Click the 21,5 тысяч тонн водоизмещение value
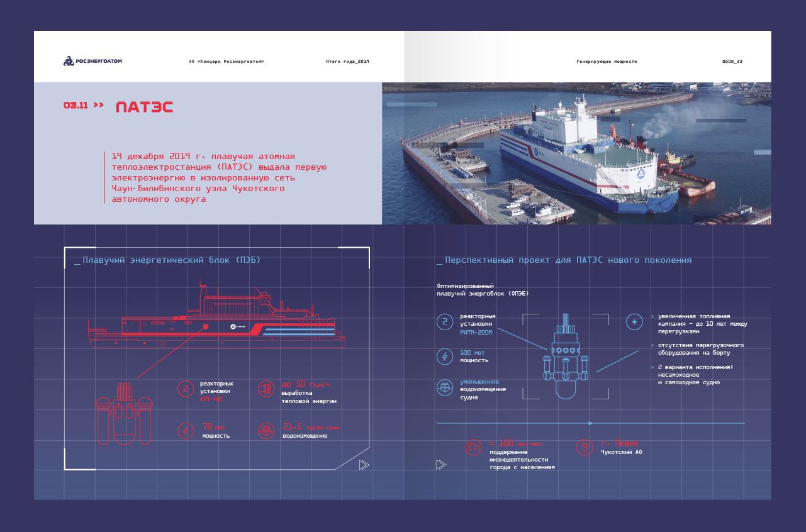Screen dimensions: 806x532 point(311,431)
